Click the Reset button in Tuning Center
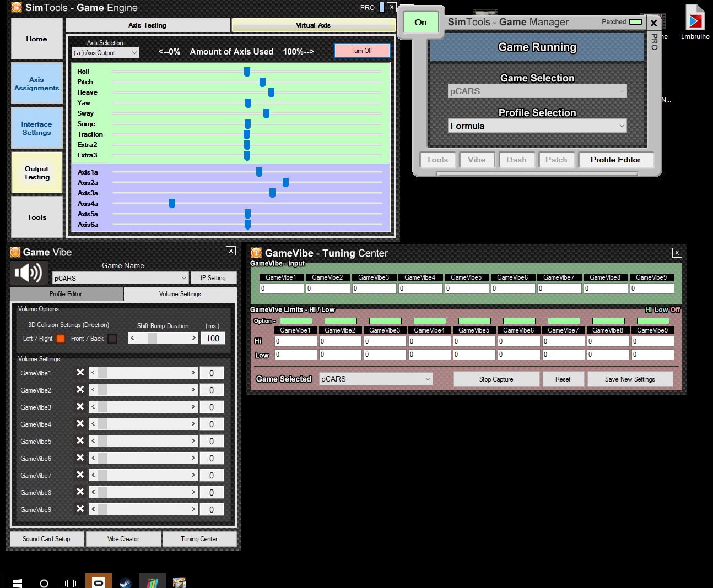Screen dimensions: 713x588 (x=563, y=379)
